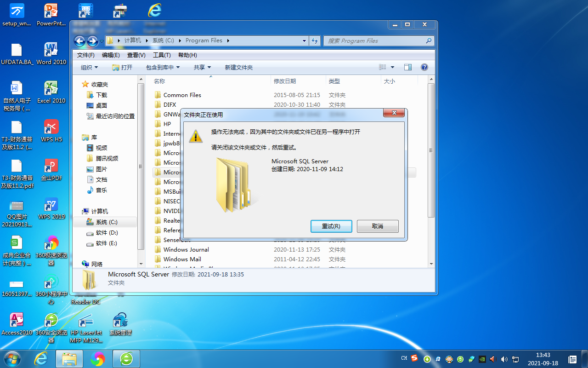Click 计算机 in the address breadcrumb
The height and width of the screenshot is (368, 588).
tap(133, 40)
